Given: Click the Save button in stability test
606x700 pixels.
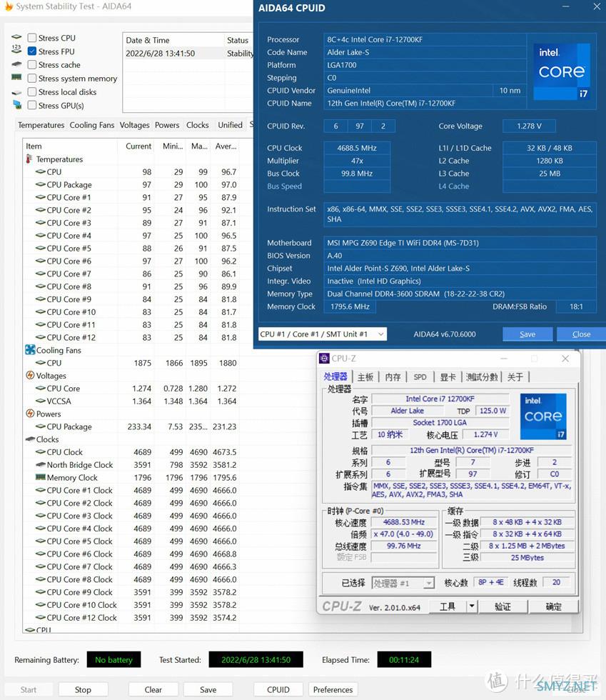Looking at the screenshot, I should click(x=208, y=689).
